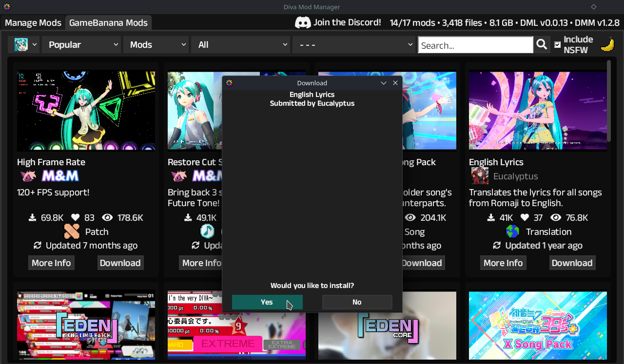Screen dimensions: 624x364
Task: Confirm install with the Yes button
Action: click(267, 302)
